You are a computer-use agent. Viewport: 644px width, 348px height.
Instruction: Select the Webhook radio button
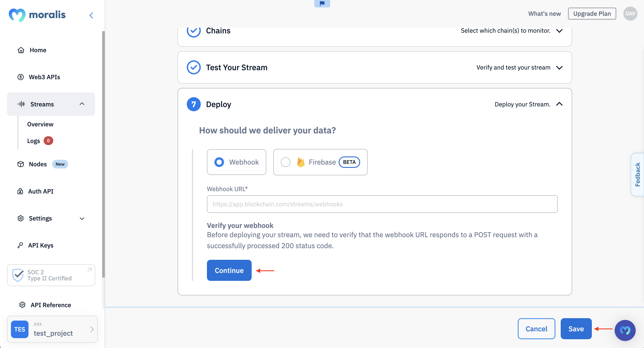point(219,162)
